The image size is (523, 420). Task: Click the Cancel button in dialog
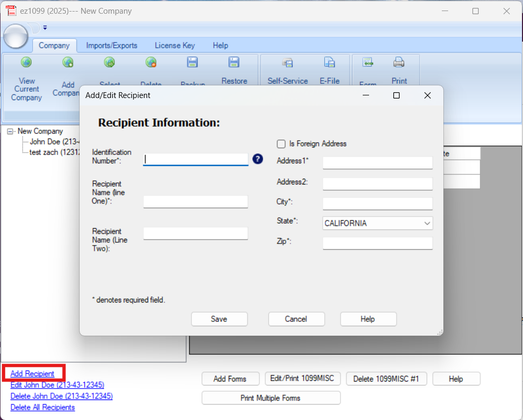pos(296,319)
